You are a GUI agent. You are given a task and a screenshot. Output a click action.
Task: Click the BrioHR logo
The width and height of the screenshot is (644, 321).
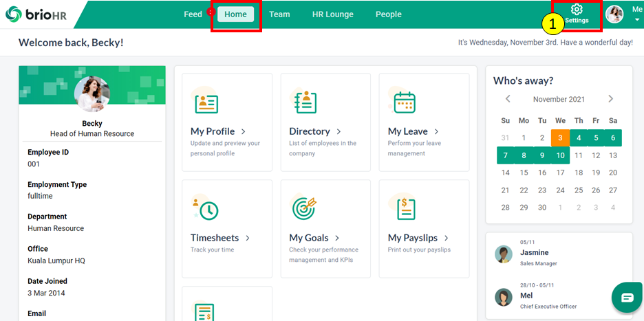point(36,14)
